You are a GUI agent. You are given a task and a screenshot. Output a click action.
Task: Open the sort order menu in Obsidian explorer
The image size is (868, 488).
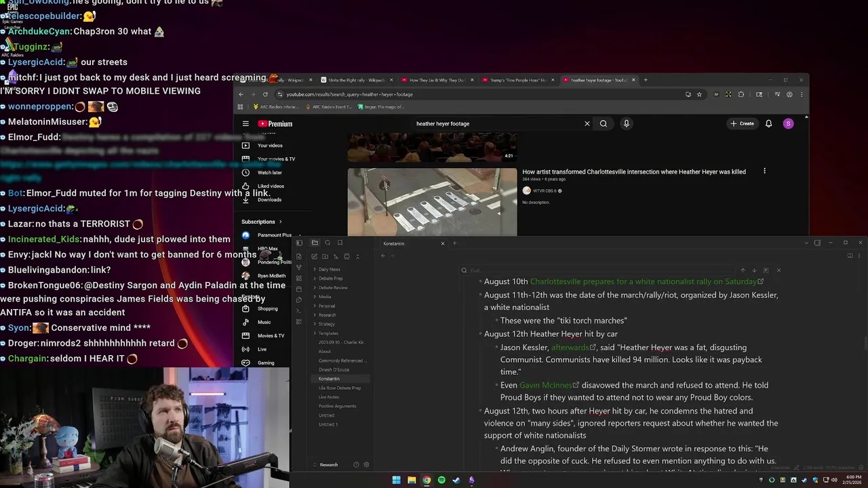click(x=336, y=256)
